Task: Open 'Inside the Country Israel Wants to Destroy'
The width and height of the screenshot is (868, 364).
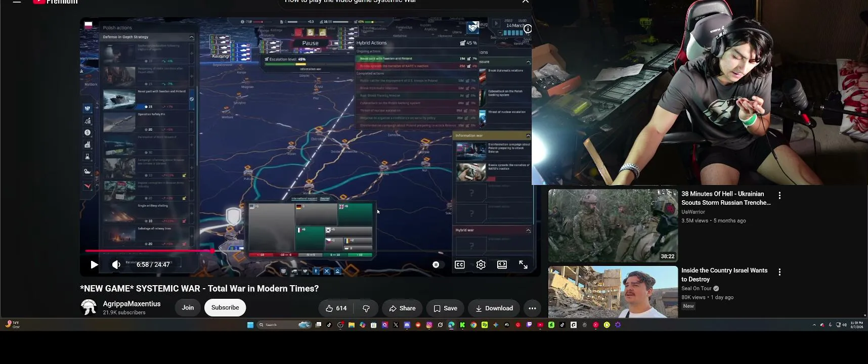Action: [x=724, y=275]
